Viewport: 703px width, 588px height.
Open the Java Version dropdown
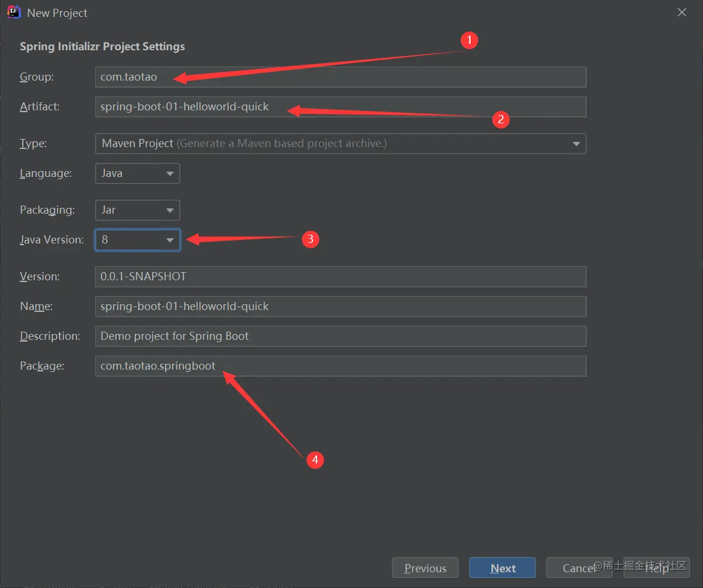(138, 239)
